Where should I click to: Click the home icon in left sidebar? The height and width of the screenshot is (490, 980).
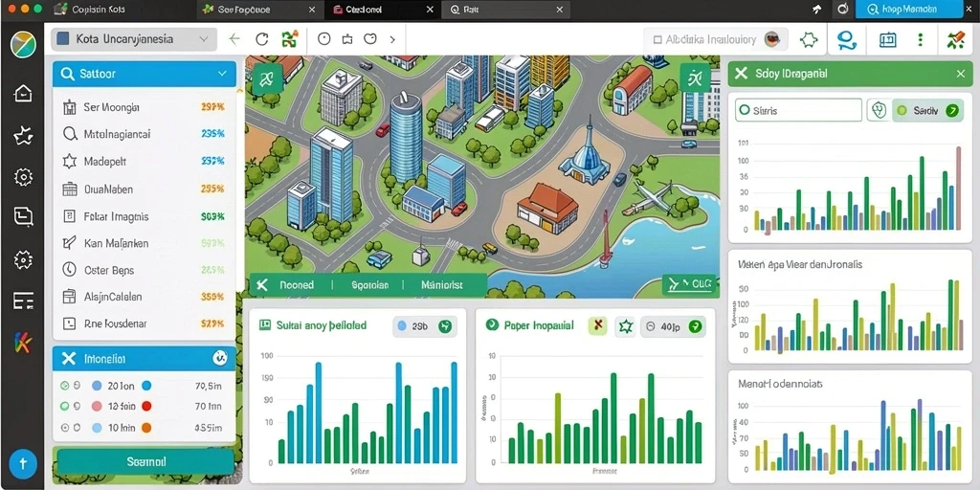click(x=23, y=93)
